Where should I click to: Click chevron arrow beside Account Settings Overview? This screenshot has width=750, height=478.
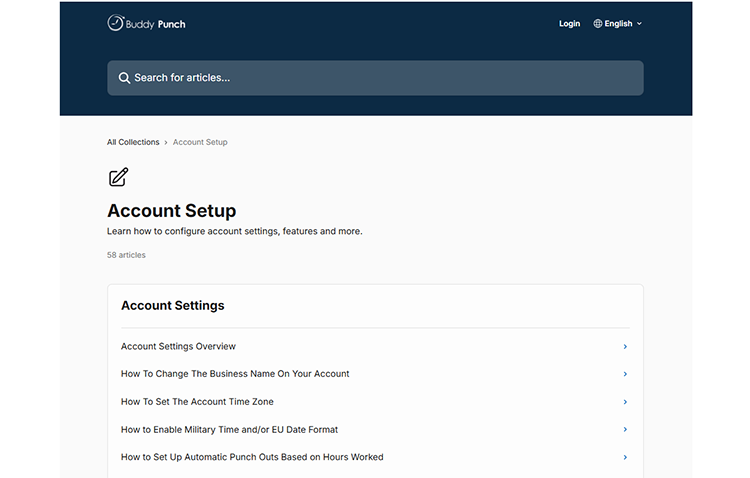pyautogui.click(x=625, y=347)
